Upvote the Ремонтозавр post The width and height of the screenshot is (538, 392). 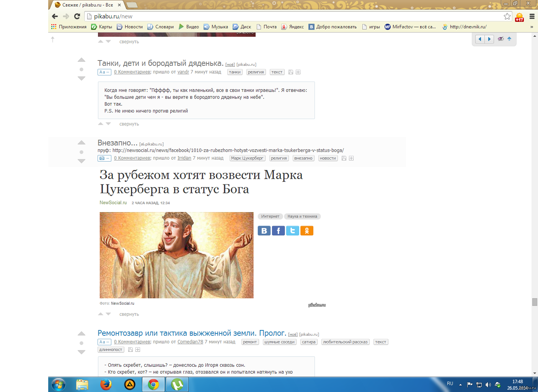tap(82, 333)
